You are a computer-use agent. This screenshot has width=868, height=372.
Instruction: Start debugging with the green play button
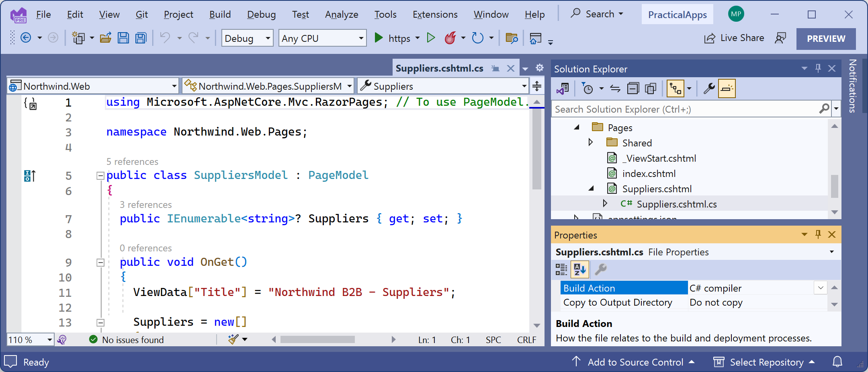pyautogui.click(x=379, y=38)
